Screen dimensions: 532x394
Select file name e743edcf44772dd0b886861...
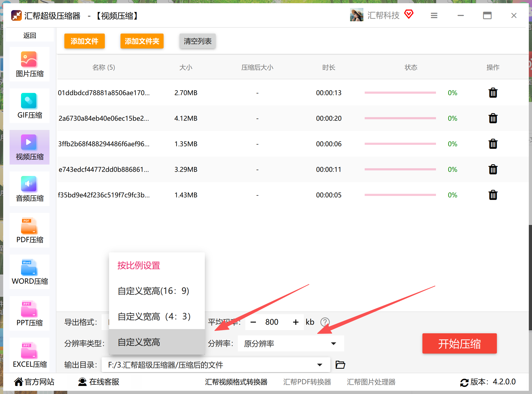point(104,169)
